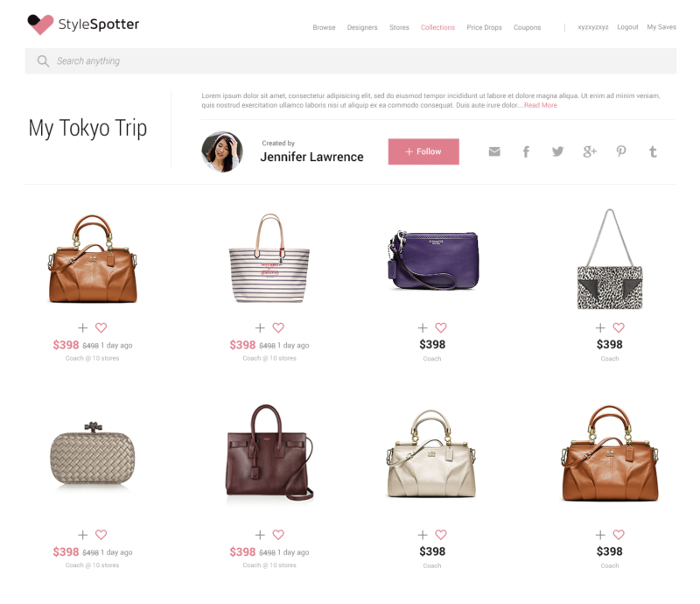This screenshot has width=700, height=604.
Task: Add burgundy satchel with plus icon
Action: coord(260,535)
